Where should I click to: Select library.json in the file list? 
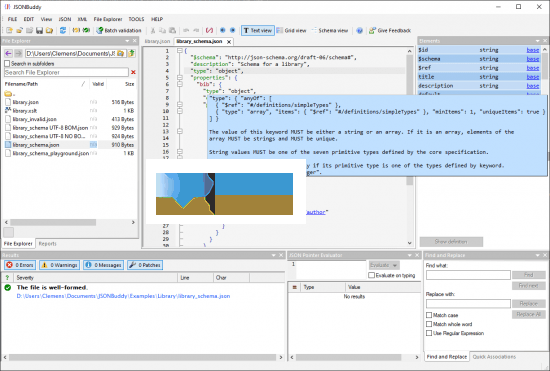coord(26,102)
